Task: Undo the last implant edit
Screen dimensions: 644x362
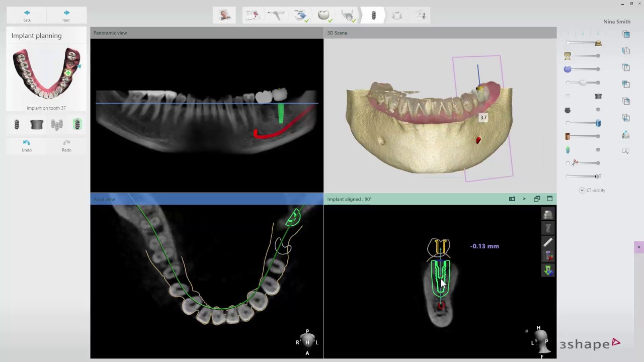Action: tap(27, 145)
